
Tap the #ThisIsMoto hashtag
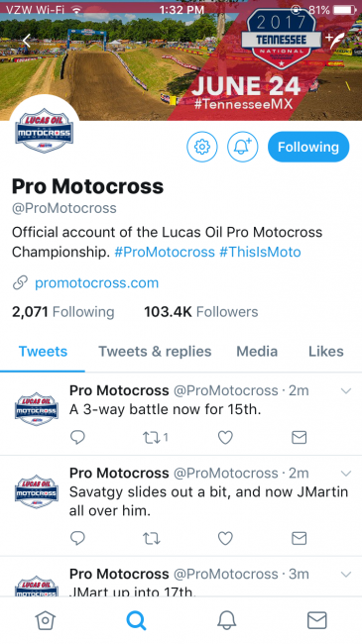pyautogui.click(x=260, y=252)
